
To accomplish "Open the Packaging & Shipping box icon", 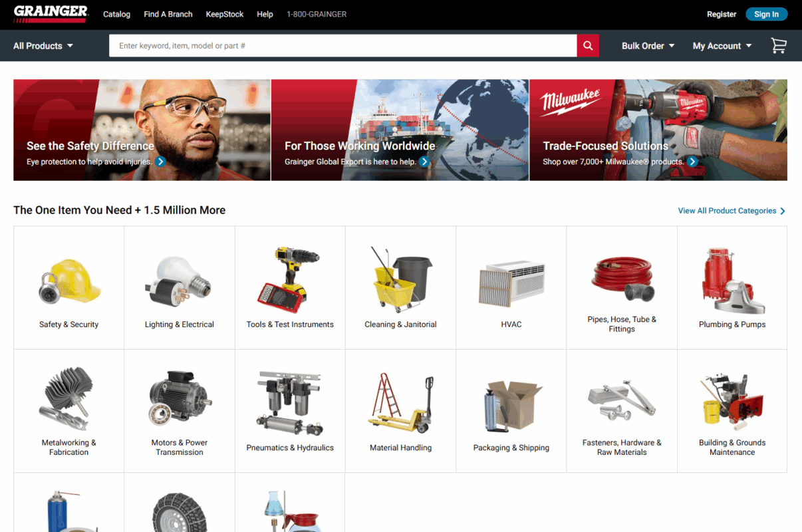I will click(x=511, y=406).
